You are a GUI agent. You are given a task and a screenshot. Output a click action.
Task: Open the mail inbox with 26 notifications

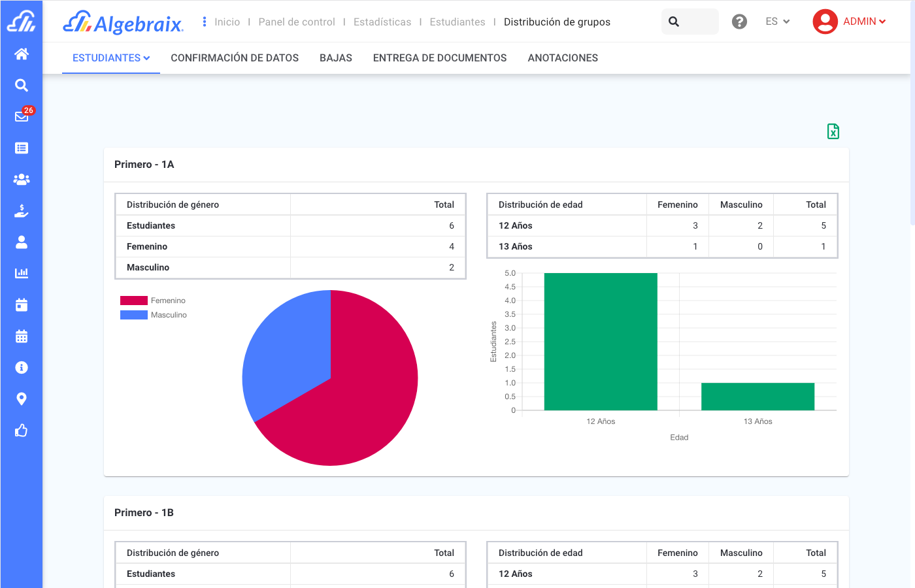[22, 116]
